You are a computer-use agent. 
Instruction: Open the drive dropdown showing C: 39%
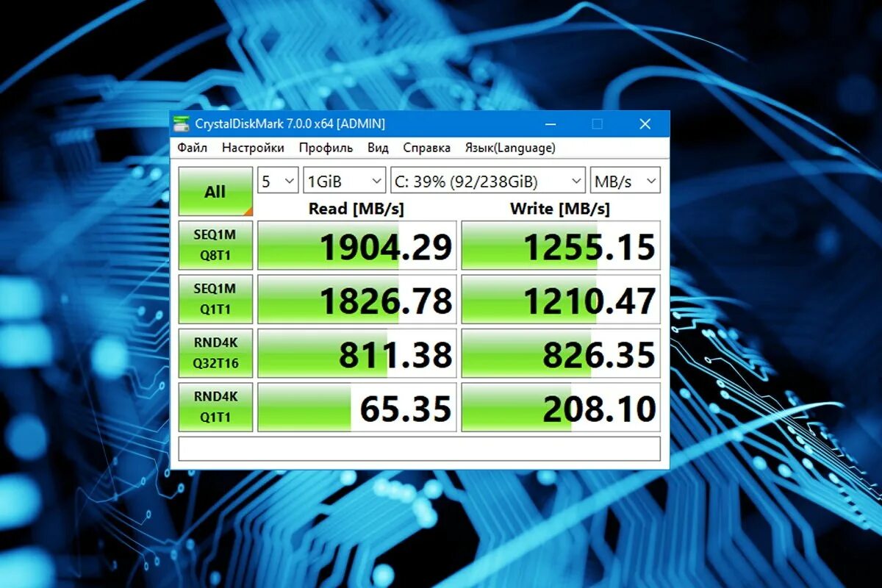coord(488,181)
